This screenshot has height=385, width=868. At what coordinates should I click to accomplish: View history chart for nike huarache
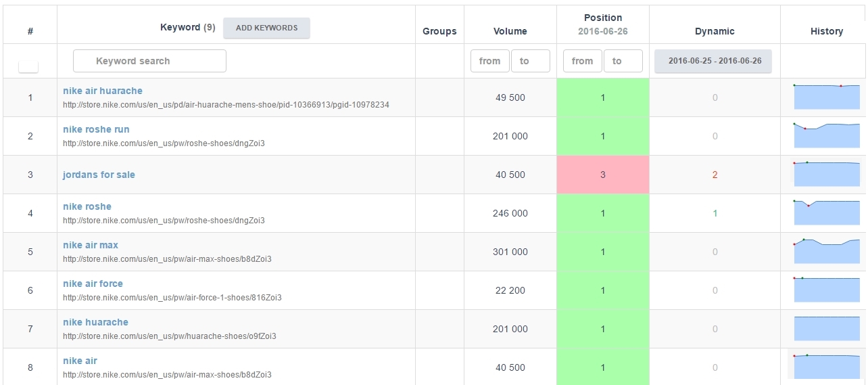point(826,328)
